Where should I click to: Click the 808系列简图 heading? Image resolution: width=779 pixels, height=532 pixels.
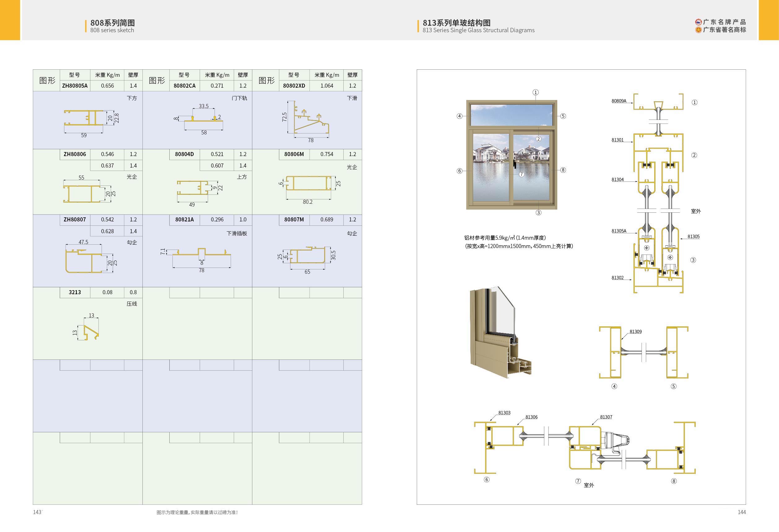pos(113,23)
